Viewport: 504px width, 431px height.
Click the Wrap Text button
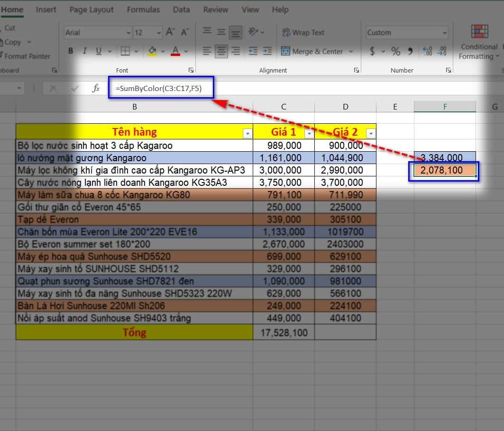pos(303,33)
